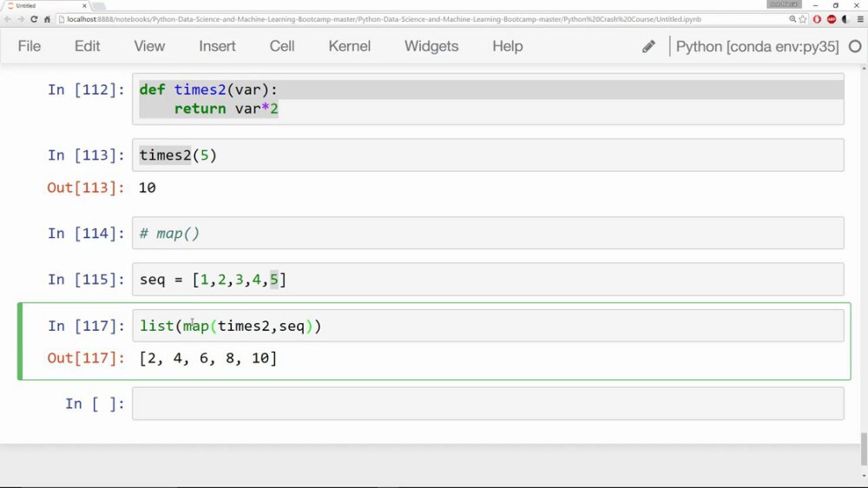Image resolution: width=868 pixels, height=488 pixels.
Task: Click the pencil edit-mode indicator icon
Action: (648, 47)
